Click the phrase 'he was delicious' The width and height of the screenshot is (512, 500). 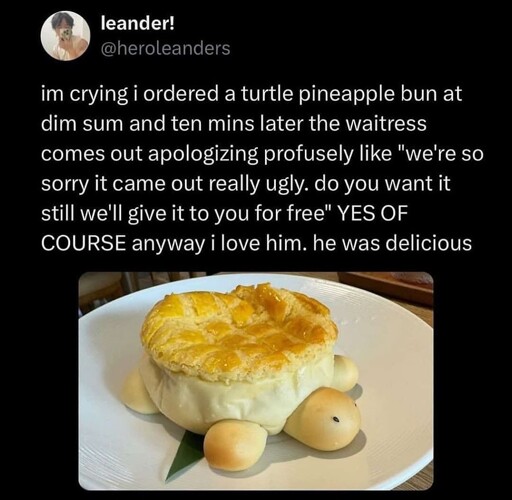point(392,243)
